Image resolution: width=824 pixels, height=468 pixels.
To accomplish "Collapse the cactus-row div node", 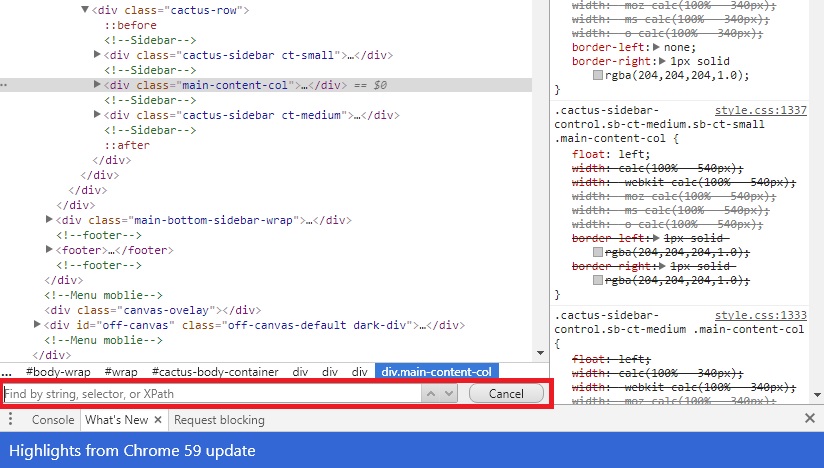I will [x=85, y=9].
